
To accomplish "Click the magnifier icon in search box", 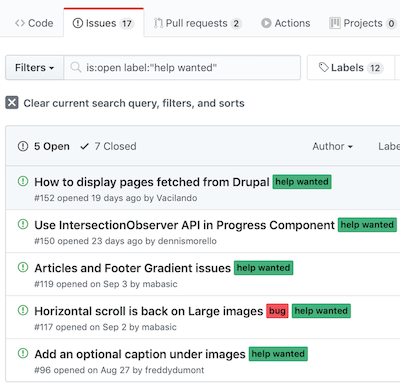I will (76, 67).
